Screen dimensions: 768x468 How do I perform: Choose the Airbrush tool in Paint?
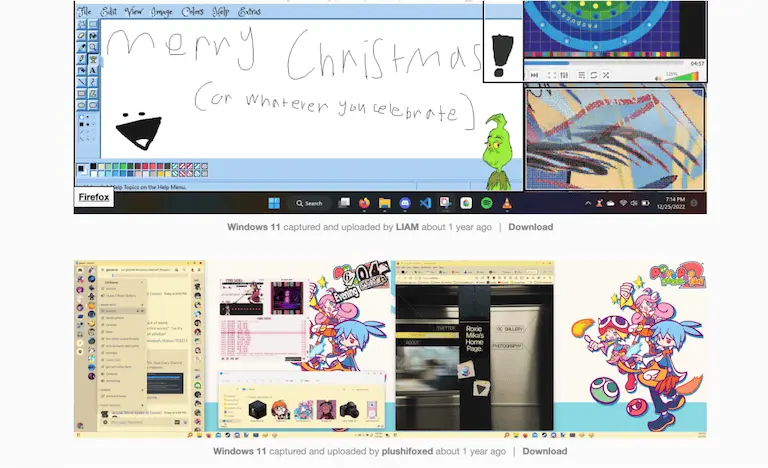(x=82, y=71)
